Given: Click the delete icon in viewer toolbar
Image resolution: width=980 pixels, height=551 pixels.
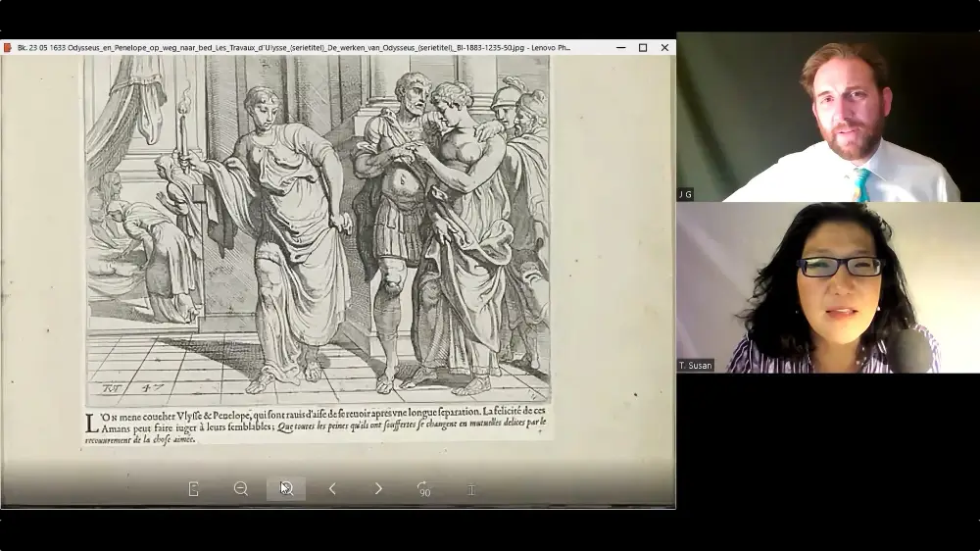Looking at the screenshot, I should (x=471, y=489).
